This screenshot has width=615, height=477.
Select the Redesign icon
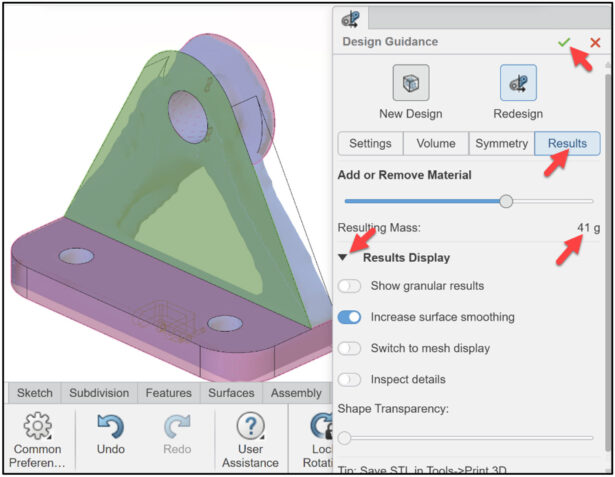click(x=518, y=83)
